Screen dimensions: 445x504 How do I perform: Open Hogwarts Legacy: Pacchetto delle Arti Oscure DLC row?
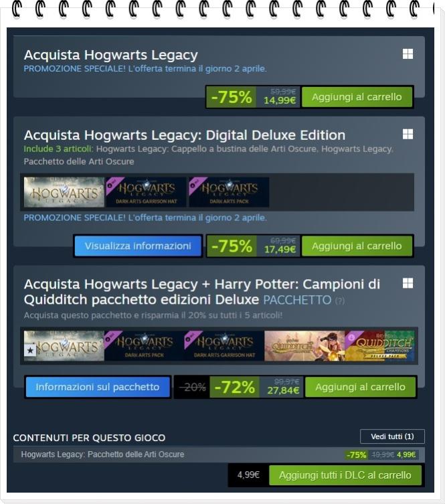point(219,454)
